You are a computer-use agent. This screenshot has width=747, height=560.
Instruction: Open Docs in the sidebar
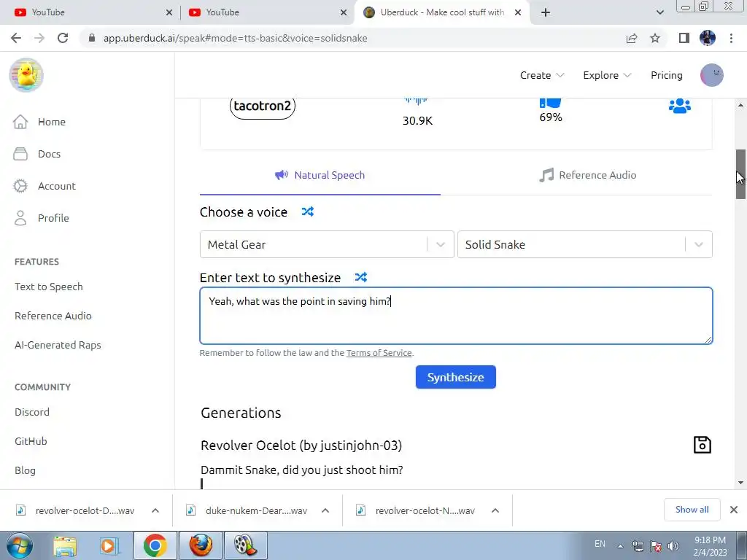[x=37, y=154]
